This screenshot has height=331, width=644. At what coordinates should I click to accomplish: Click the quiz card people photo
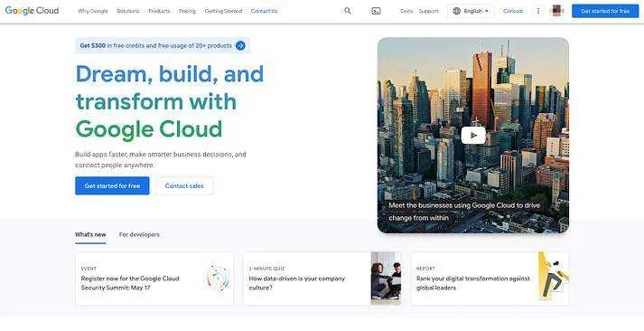point(386,279)
